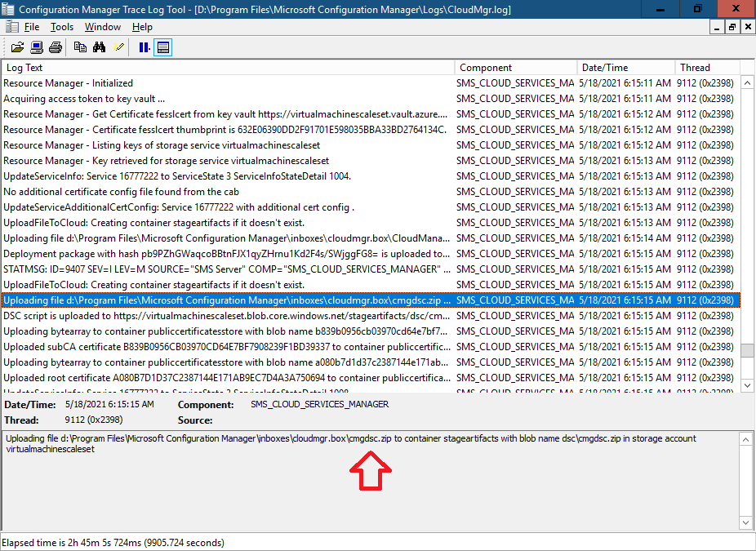Click the log list scrollbar down arrow
The height and width of the screenshot is (551, 756).
coord(747,385)
